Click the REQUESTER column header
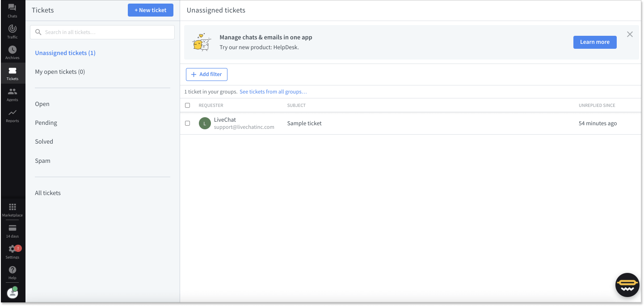The image size is (644, 306). click(211, 106)
